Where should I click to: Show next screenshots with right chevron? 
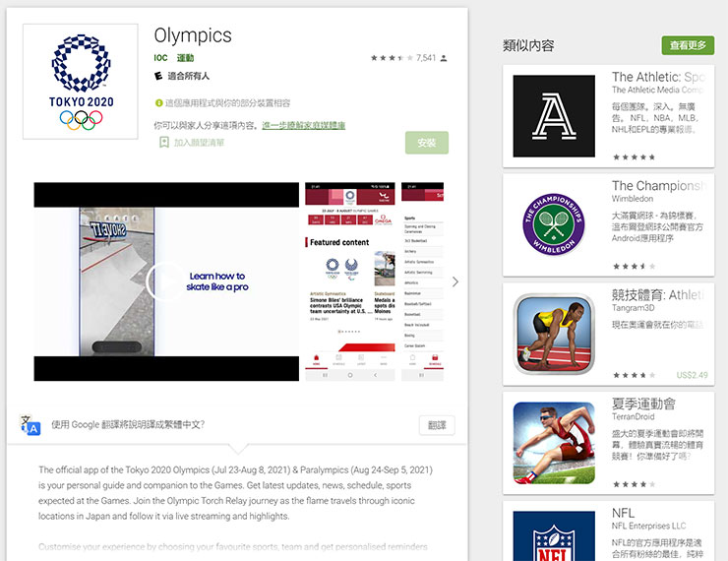pyautogui.click(x=455, y=281)
